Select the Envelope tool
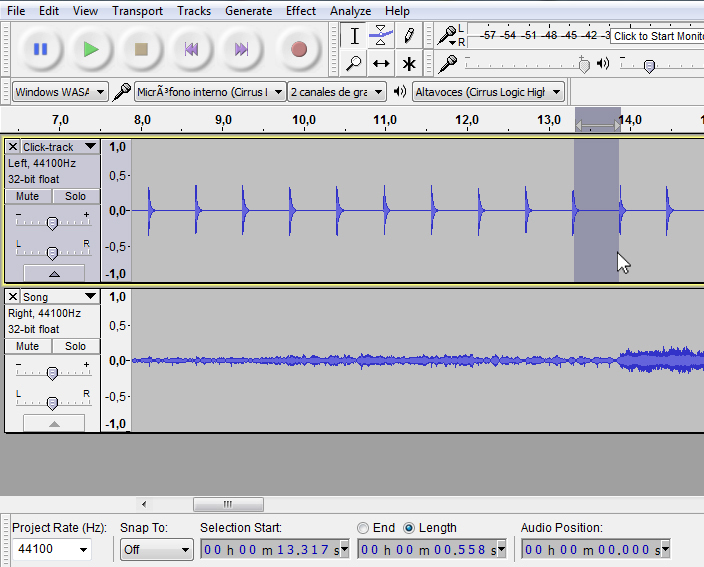The height and width of the screenshot is (567, 704). tap(381, 36)
